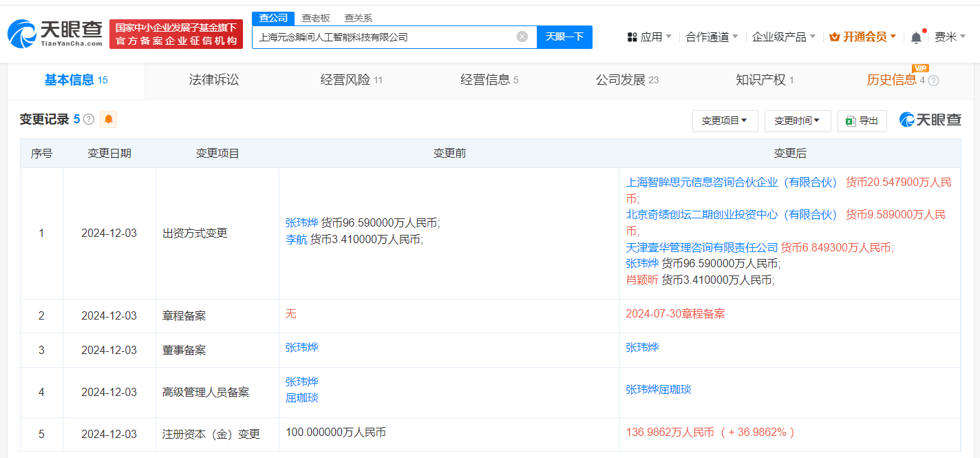Clear the company search box
Screen dimensions: 980x458
522,37
